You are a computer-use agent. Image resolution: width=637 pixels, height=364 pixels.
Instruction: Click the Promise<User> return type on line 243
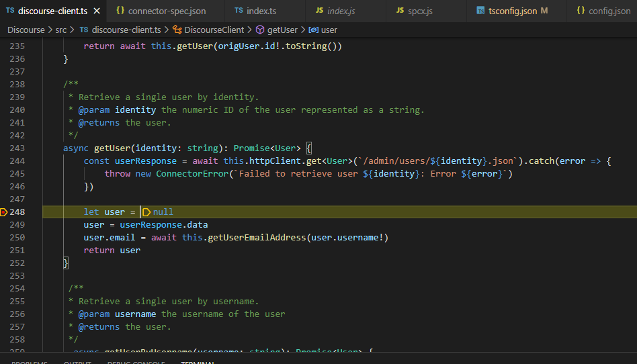point(267,148)
